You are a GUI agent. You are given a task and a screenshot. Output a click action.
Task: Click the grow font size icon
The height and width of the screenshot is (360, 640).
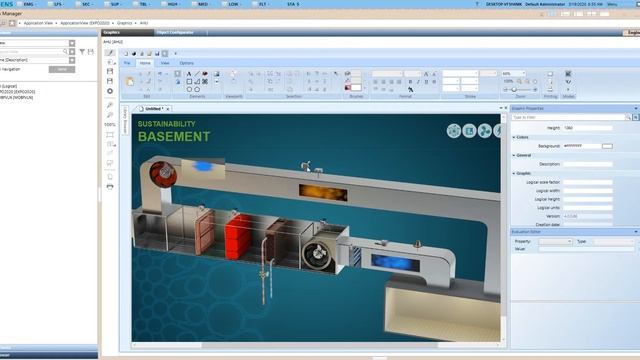pos(426,74)
